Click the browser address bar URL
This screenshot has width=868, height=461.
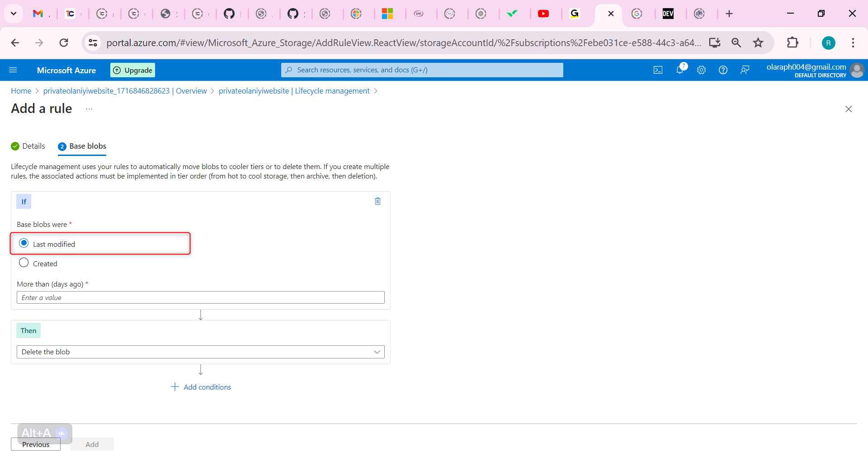(x=404, y=43)
